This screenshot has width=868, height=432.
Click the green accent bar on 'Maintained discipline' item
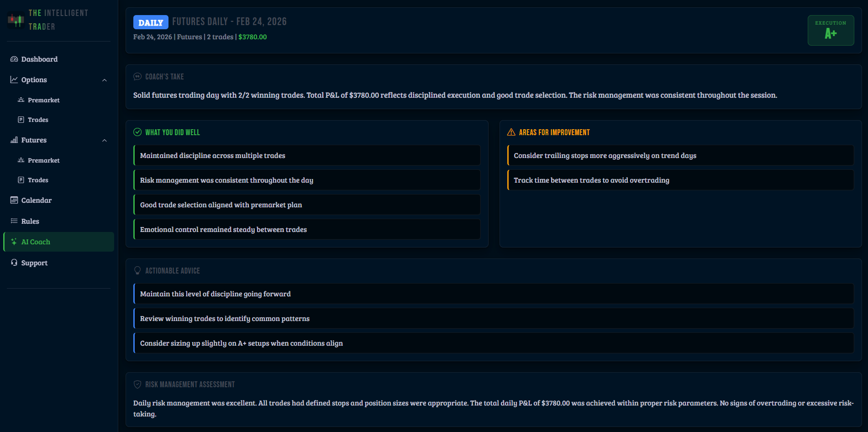[134, 155]
